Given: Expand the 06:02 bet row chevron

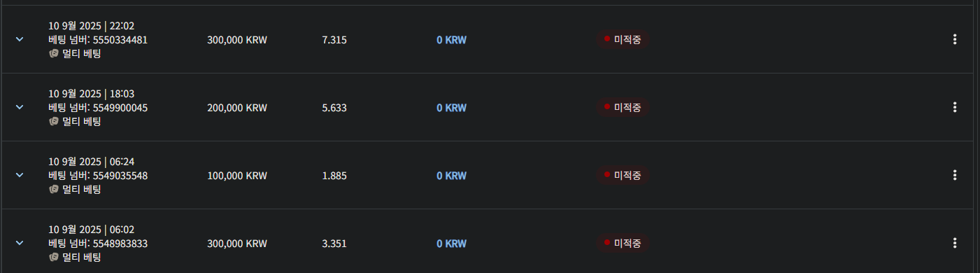Looking at the screenshot, I should click(x=20, y=243).
